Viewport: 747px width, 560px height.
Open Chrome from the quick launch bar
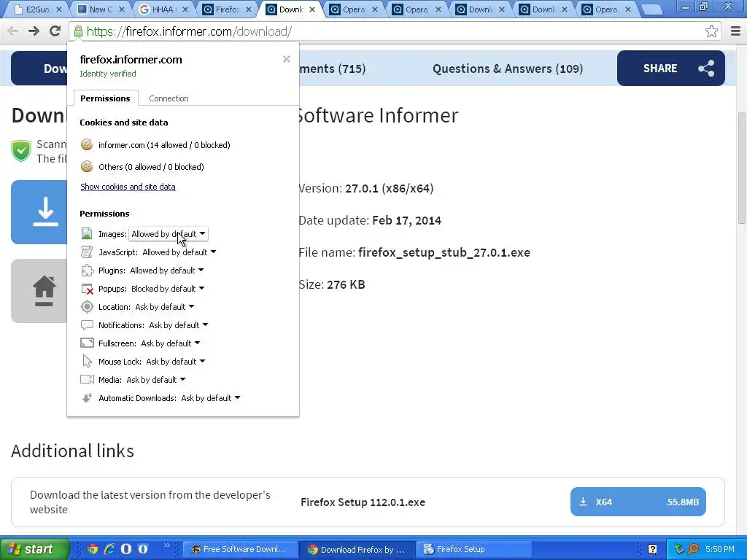pos(93,549)
